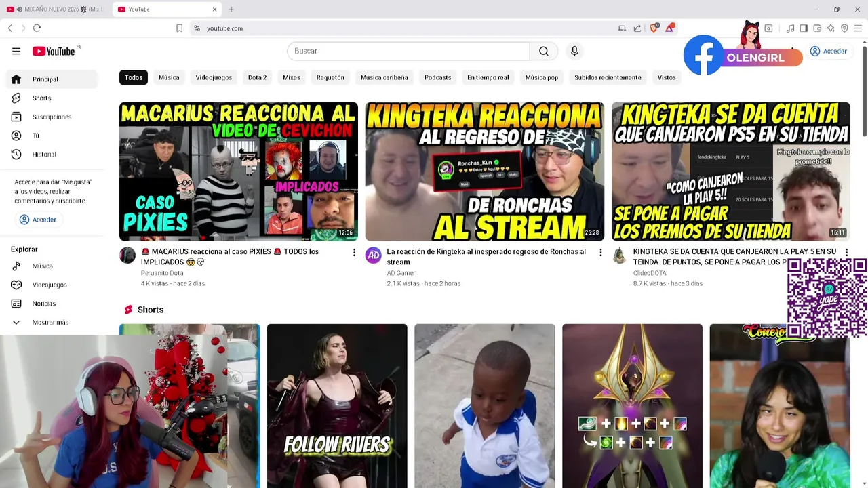The height and width of the screenshot is (488, 868).
Task: Click the Acceder button in sidebar
Action: 38,220
